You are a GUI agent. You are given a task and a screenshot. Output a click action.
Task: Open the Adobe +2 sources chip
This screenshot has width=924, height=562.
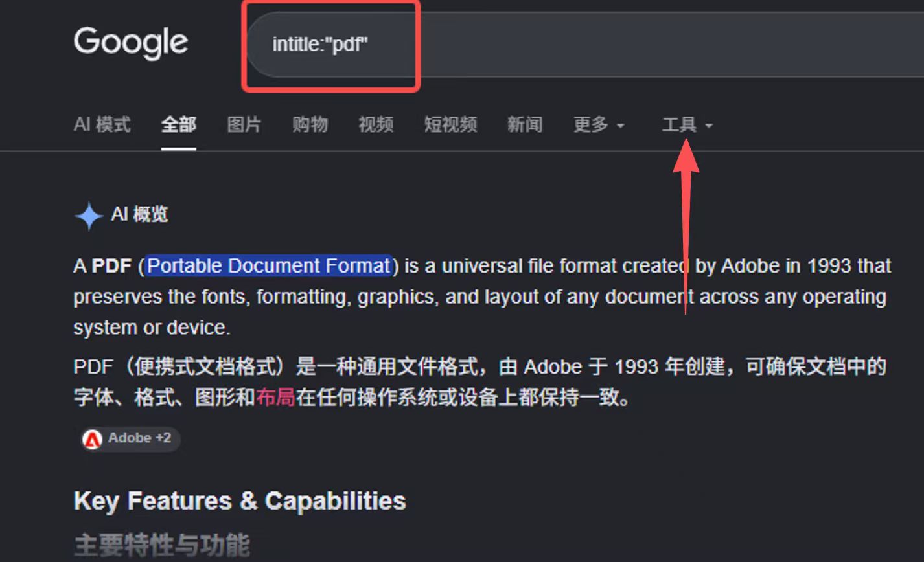[130, 439]
